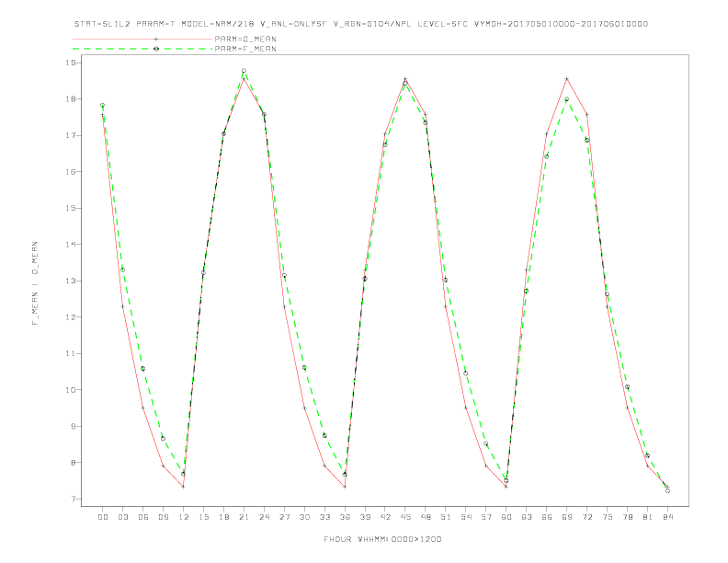The image size is (728, 563).
Task: Click x-axis tick label 30
Action: [304, 517]
